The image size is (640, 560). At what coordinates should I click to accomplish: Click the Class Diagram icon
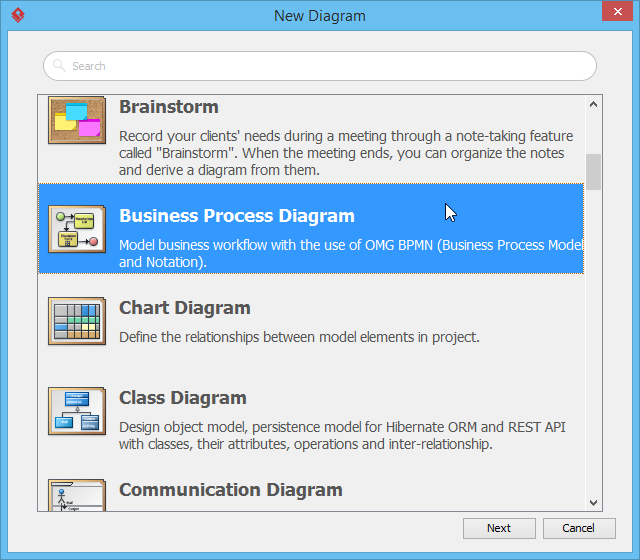coord(77,411)
